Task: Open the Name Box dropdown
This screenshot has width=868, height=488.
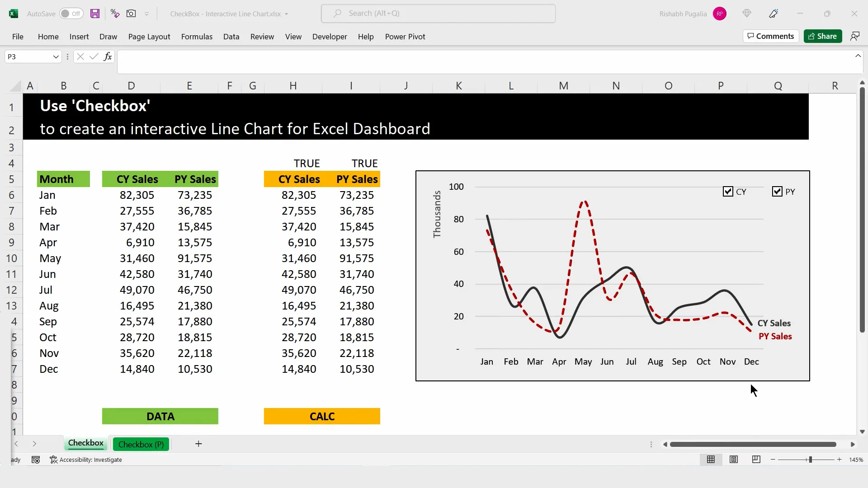Action: pyautogui.click(x=55, y=56)
